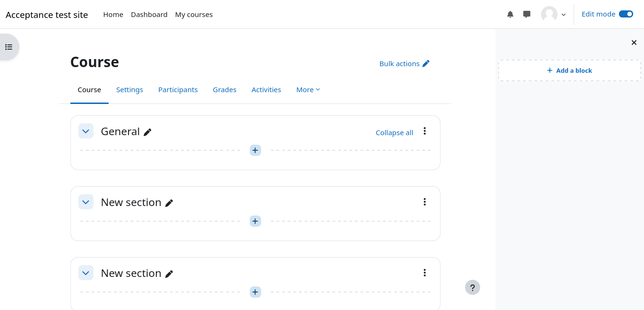This screenshot has height=310, width=644.
Task: Click the help question mark button
Action: (x=472, y=287)
